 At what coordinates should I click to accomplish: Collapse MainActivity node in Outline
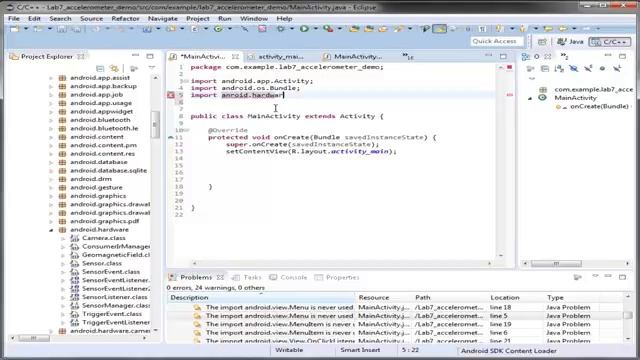(x=530, y=98)
